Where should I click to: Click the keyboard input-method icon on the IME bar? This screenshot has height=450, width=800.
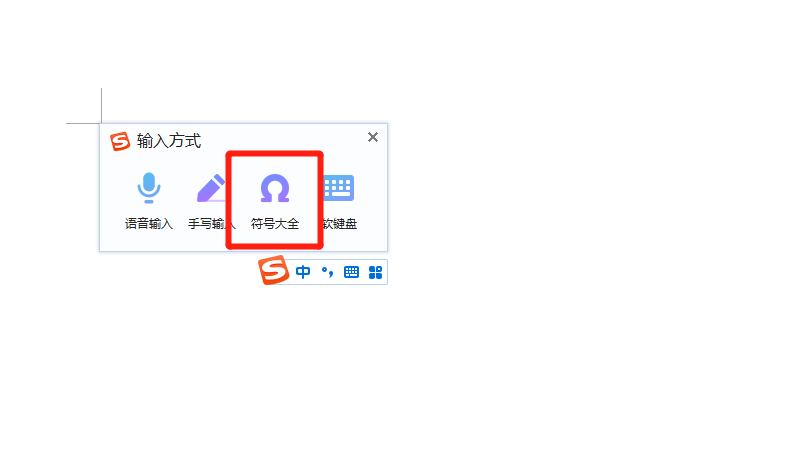tap(352, 272)
